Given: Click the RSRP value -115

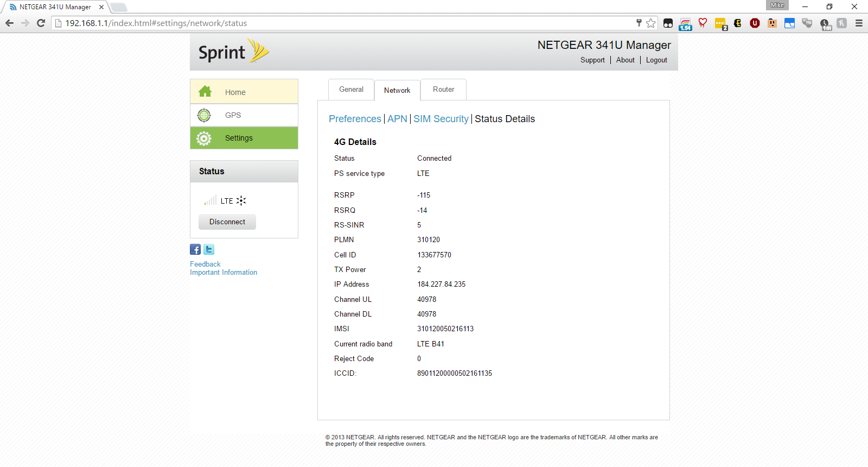Looking at the screenshot, I should [424, 195].
